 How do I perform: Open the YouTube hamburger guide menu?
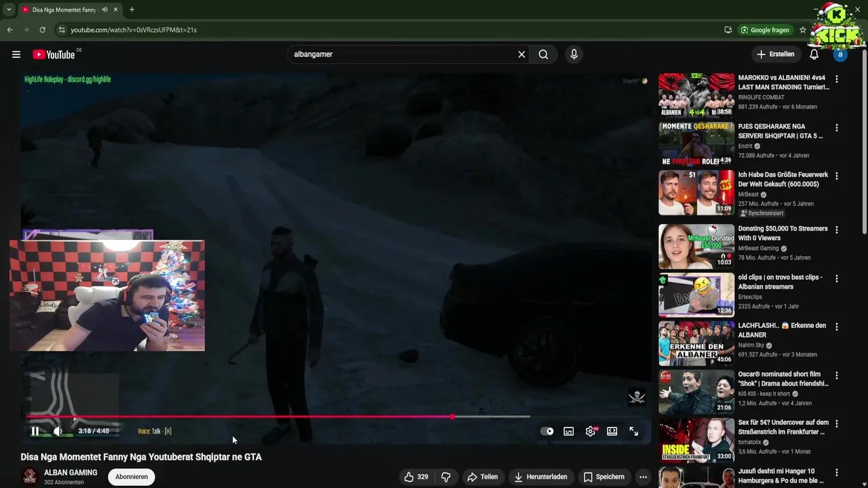coord(16,54)
